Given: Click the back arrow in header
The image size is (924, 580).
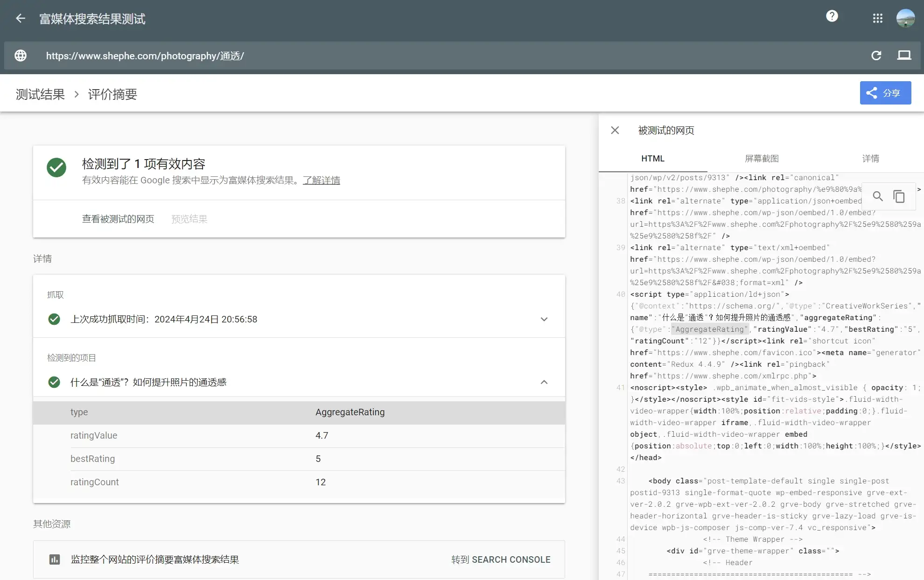Looking at the screenshot, I should coord(20,19).
